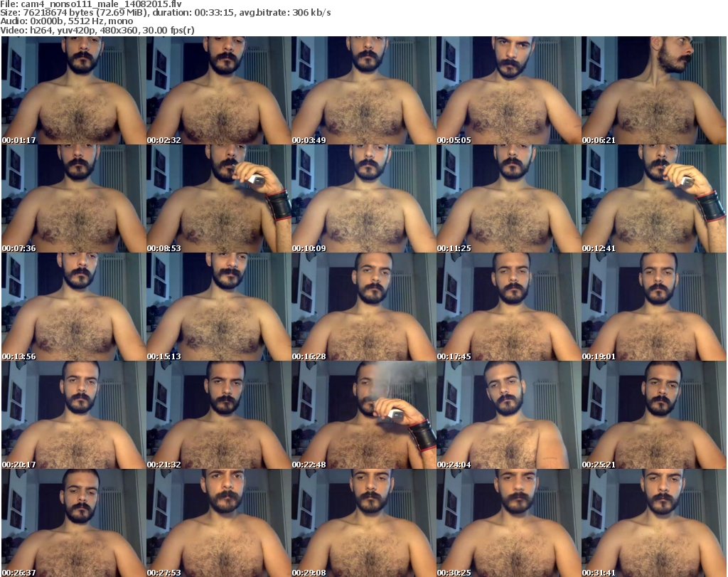
Task: Select thumbnail frame stamped 00:03:49
Action: 364,90
